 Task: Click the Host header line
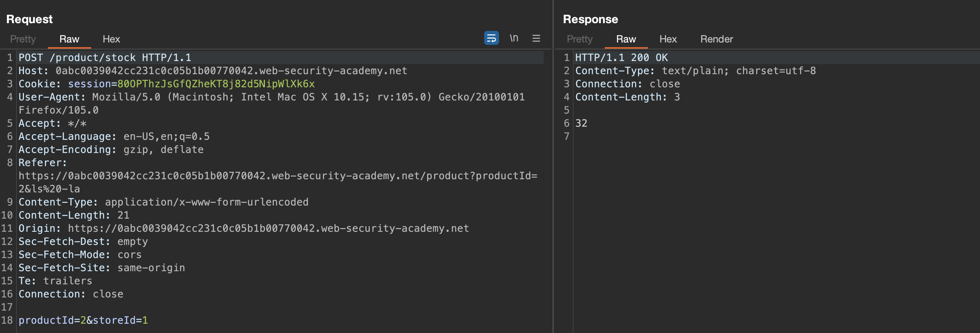pyautogui.click(x=212, y=71)
